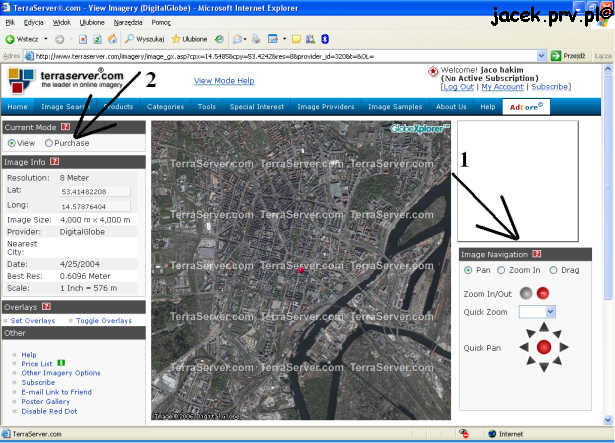Screen dimensions: 615x443
Task: Select the View mode radio button
Action: (x=12, y=143)
